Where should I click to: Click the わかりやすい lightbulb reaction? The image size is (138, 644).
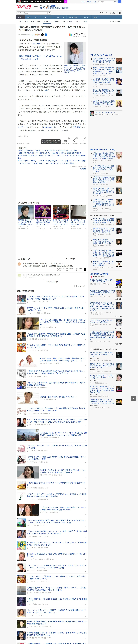coord(74,141)
